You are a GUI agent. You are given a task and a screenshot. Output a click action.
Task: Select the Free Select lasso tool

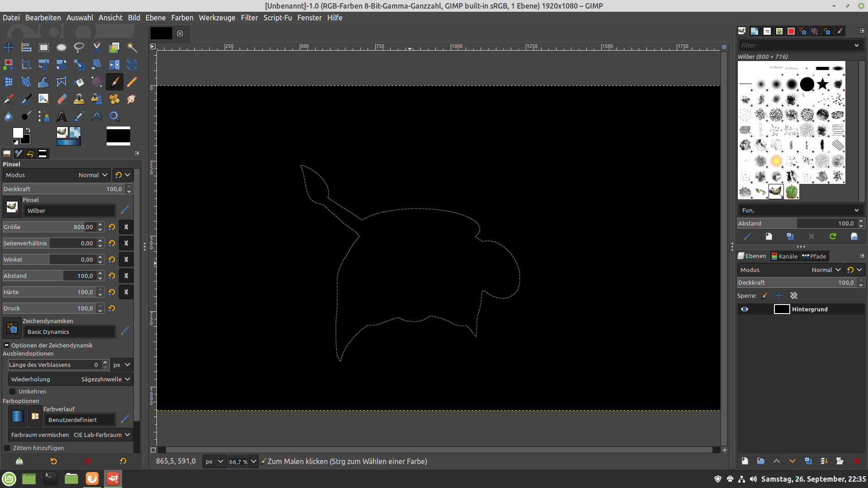pyautogui.click(x=79, y=47)
